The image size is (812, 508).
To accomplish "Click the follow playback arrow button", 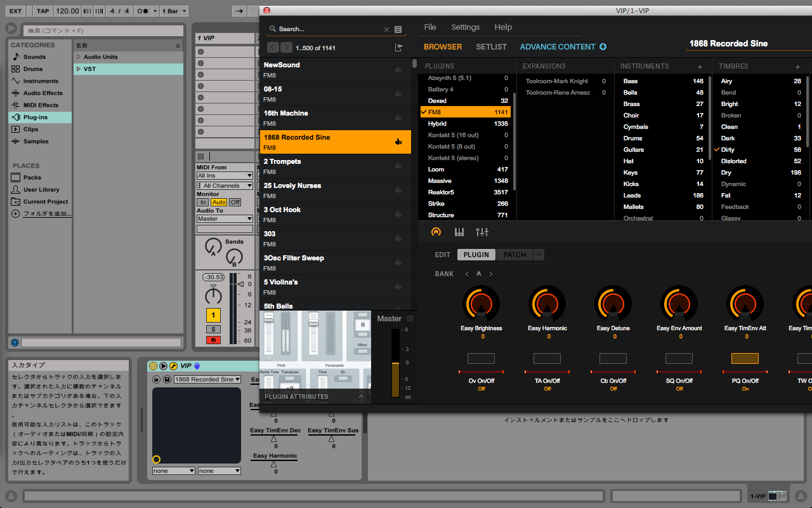I will pos(239,11).
